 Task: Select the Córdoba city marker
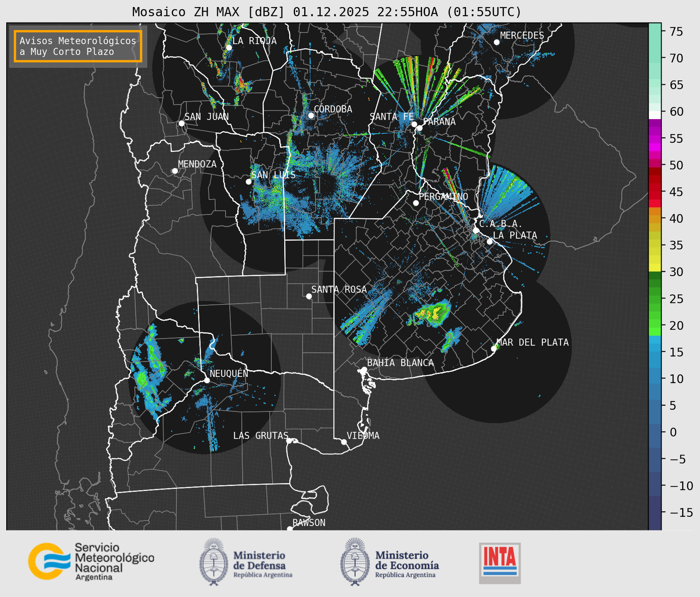coord(311,115)
